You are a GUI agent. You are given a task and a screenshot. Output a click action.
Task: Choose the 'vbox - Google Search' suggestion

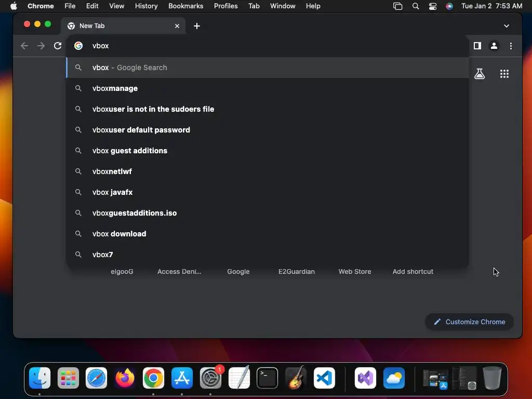268,68
